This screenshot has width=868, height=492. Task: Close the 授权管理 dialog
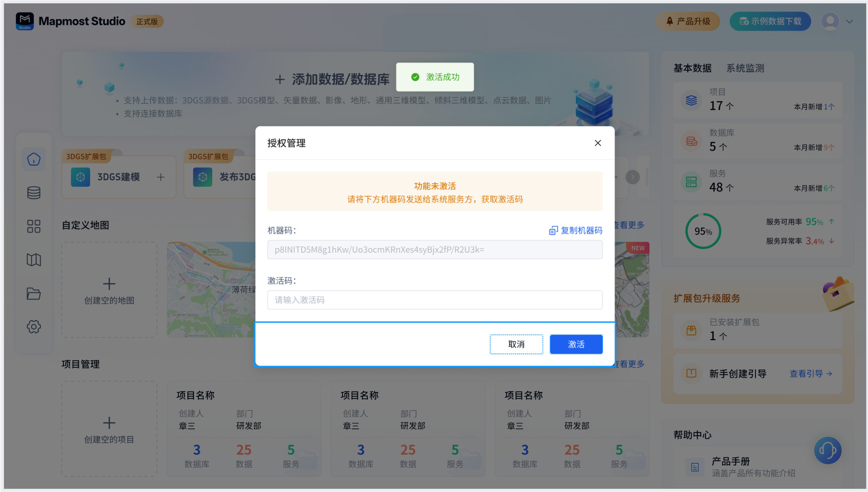pyautogui.click(x=598, y=143)
